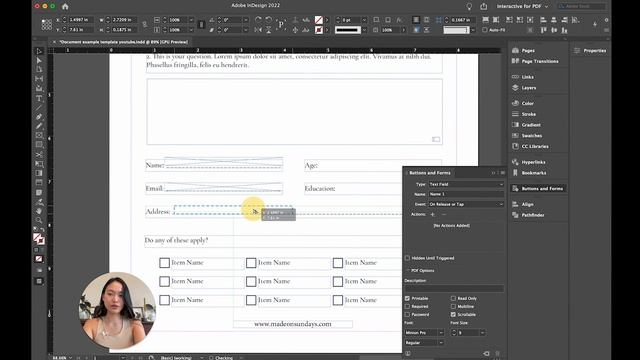Add a new action with plus button
This screenshot has width=640, height=360.
coord(432,214)
